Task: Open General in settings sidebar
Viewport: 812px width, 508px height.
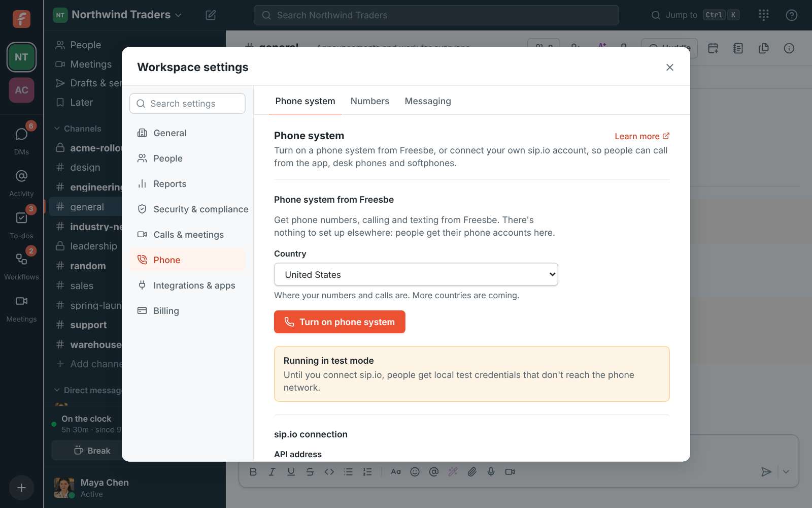Action: click(x=187, y=133)
